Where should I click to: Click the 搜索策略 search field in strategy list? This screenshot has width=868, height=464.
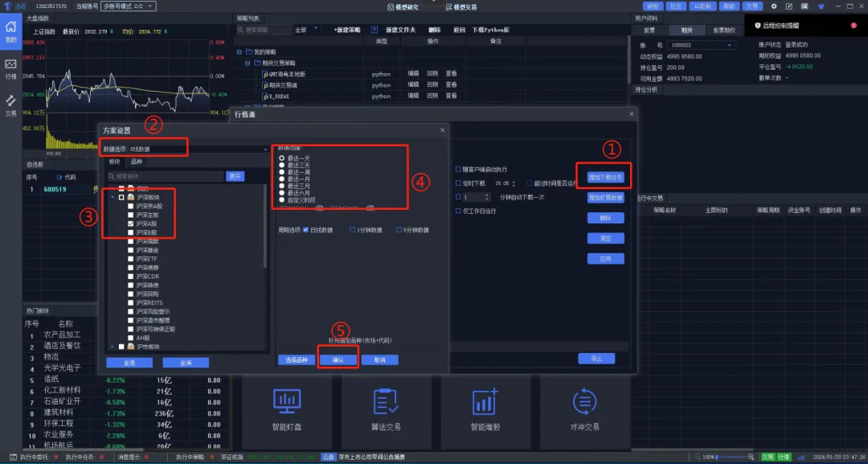264,30
